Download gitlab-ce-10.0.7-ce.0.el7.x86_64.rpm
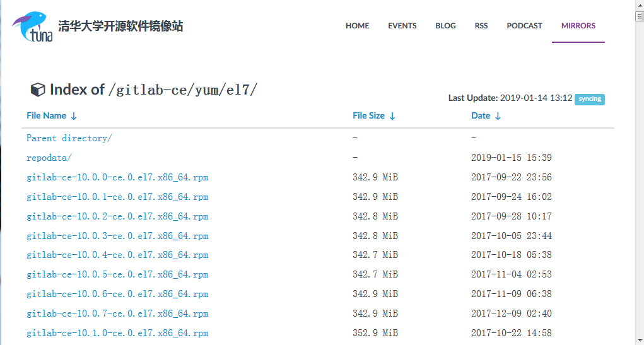Viewport: 644px width, 345px height. click(x=117, y=313)
